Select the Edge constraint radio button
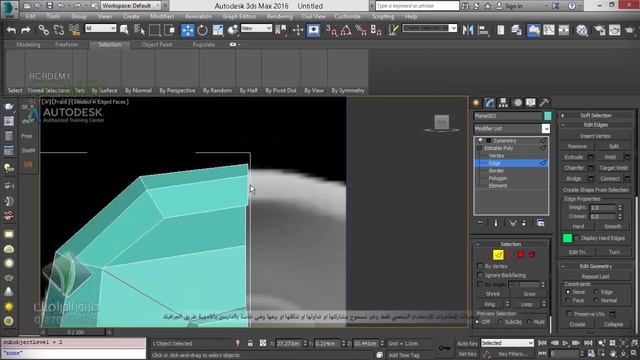The height and width of the screenshot is (360, 640). coord(596,292)
